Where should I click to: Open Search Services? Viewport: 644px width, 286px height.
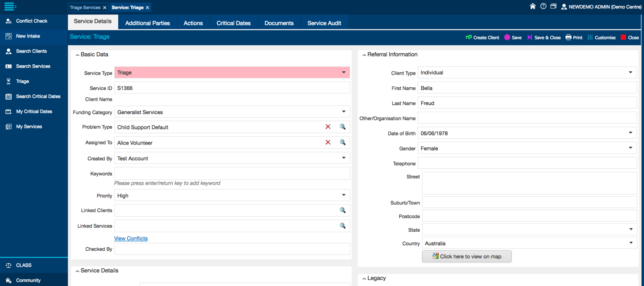pos(33,66)
